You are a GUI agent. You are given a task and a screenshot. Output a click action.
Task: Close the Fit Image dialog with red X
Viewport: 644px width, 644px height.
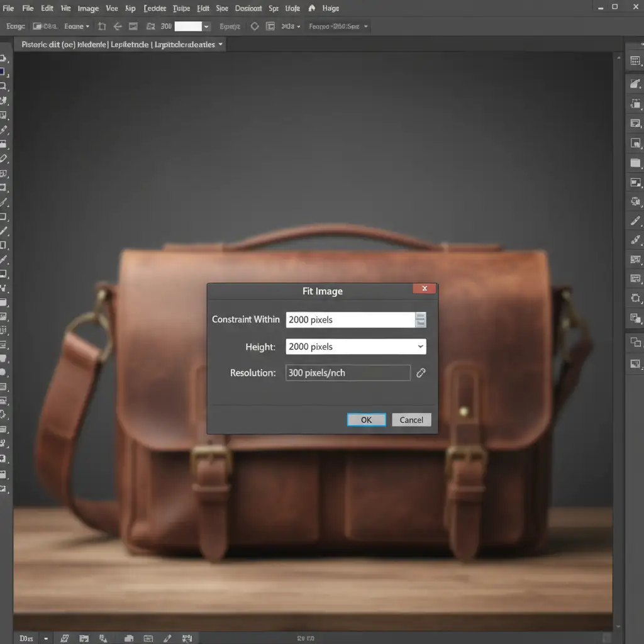pyautogui.click(x=425, y=289)
